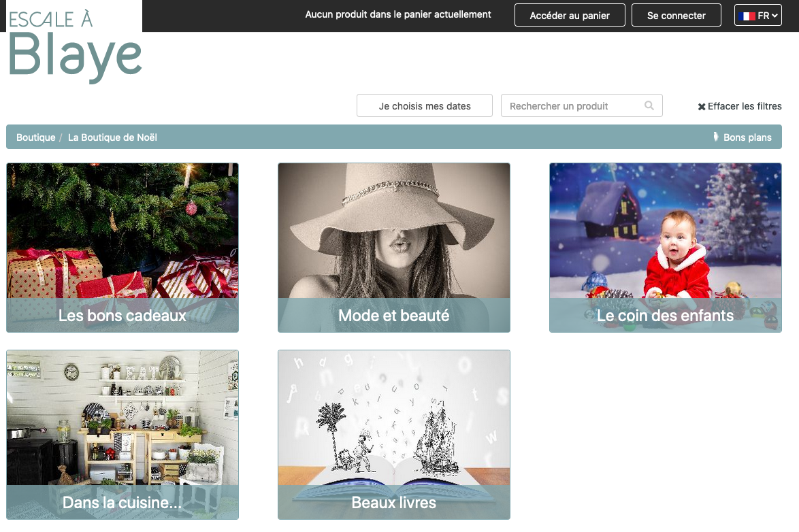This screenshot has width=799, height=532.
Task: Focus the Rechercher un produit field
Action: click(581, 105)
